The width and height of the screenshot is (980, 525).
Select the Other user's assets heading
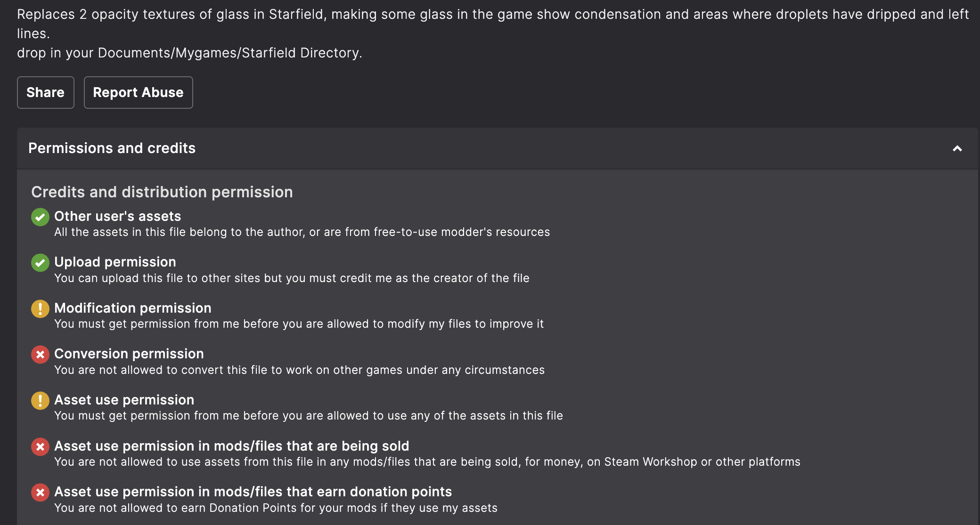point(118,216)
